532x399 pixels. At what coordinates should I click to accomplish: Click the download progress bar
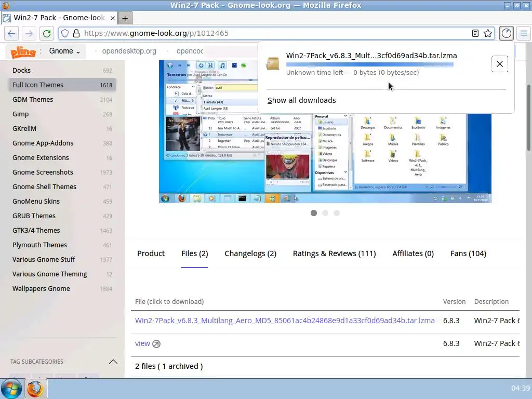click(x=370, y=64)
